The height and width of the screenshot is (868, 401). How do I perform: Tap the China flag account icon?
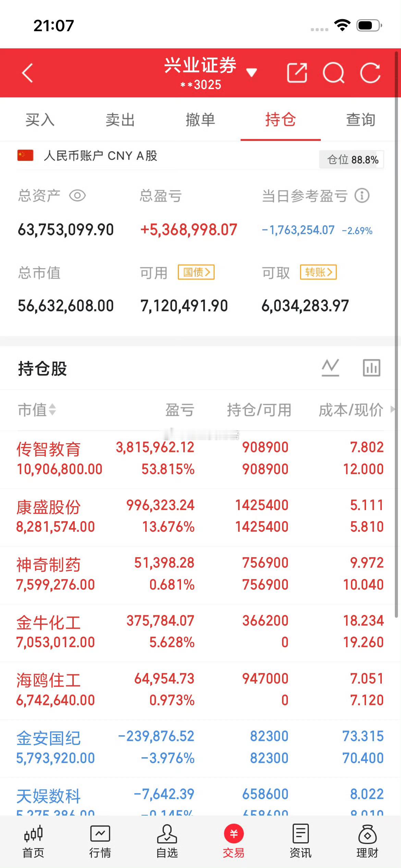point(25,155)
